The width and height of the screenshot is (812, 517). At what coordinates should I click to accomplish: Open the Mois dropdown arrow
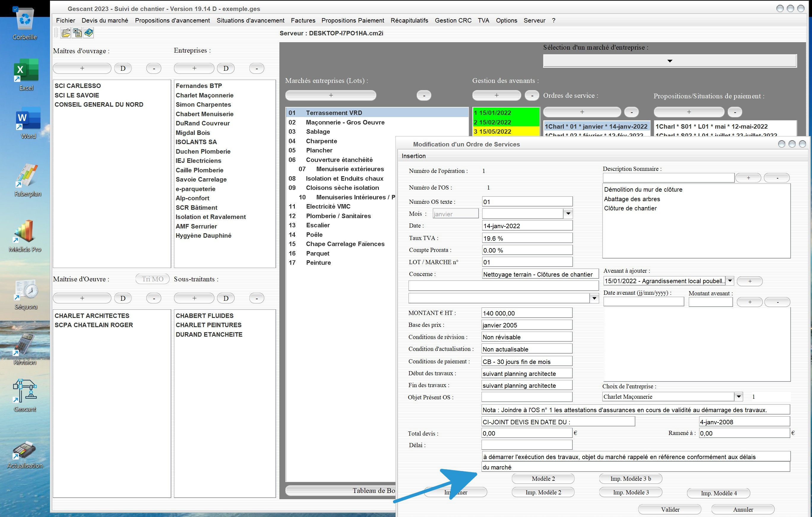pos(568,213)
